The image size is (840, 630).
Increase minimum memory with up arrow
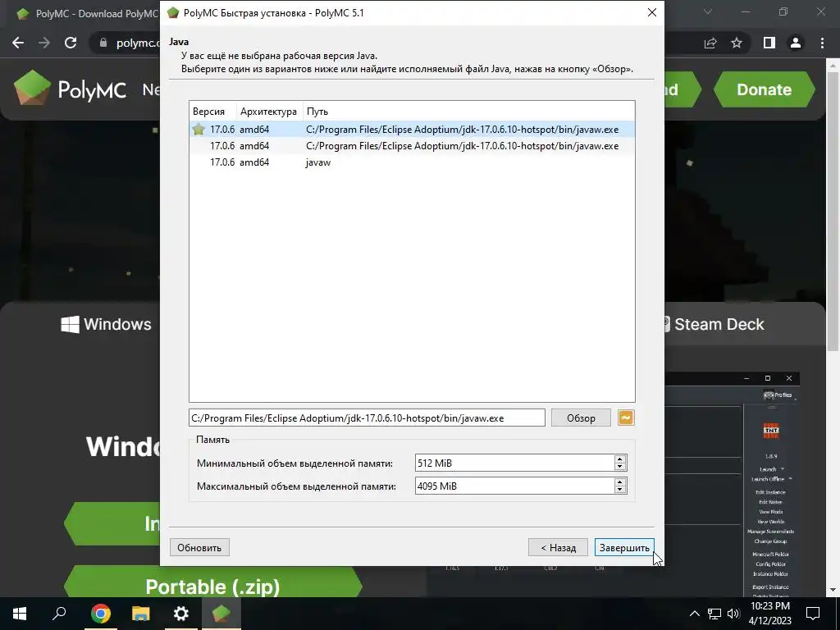[x=620, y=459]
